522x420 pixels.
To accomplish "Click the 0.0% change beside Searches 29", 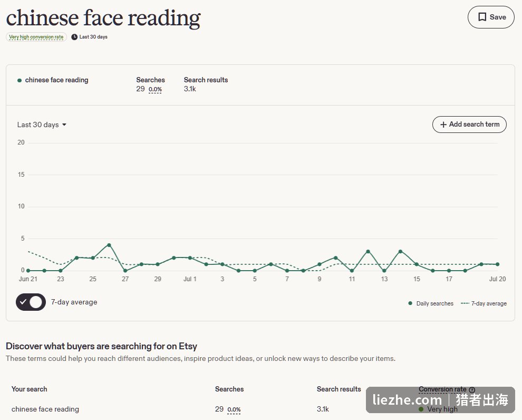I will pos(155,89).
